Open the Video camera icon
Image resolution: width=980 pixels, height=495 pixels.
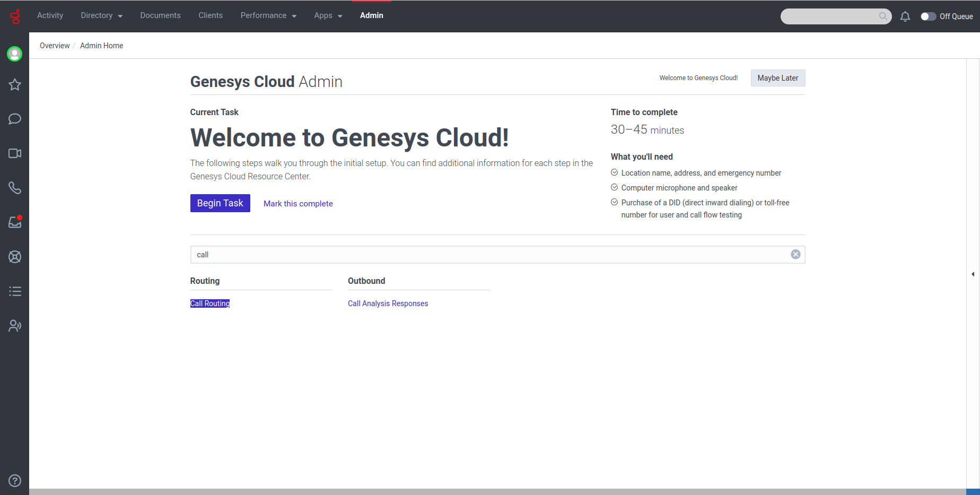point(15,153)
